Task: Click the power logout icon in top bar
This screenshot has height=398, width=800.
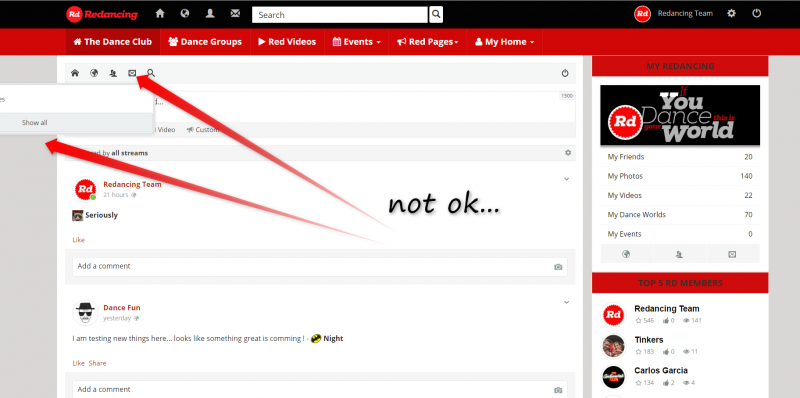Action: [757, 14]
